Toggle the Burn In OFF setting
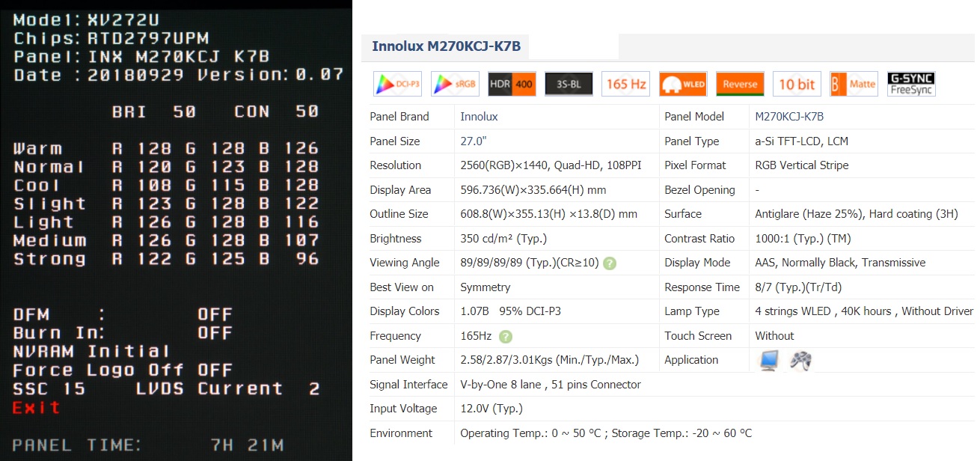 point(123,332)
